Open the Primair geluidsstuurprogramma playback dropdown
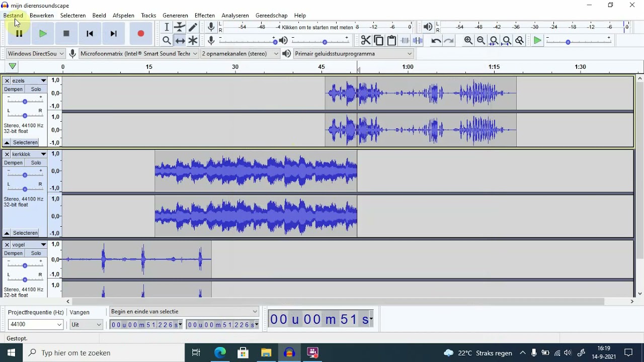Viewport: 644px width, 362px height. (354, 53)
